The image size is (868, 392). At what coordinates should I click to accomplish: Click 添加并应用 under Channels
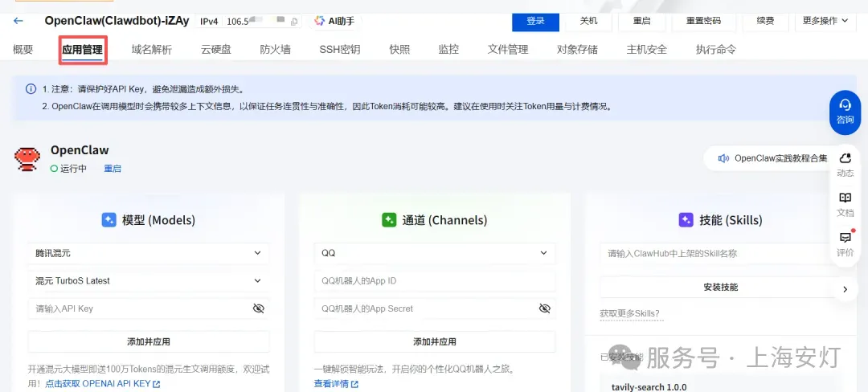pos(435,341)
